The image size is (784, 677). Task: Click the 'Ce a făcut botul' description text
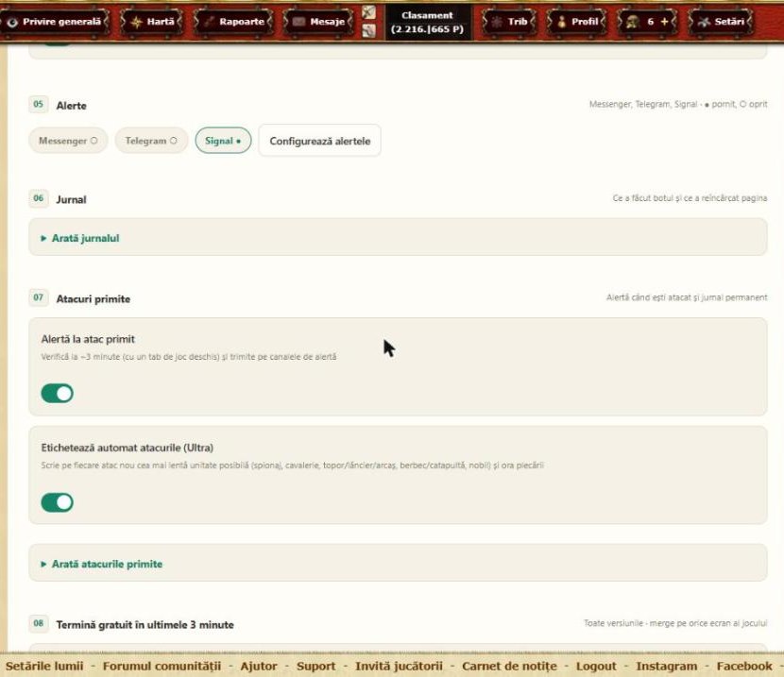(690, 198)
